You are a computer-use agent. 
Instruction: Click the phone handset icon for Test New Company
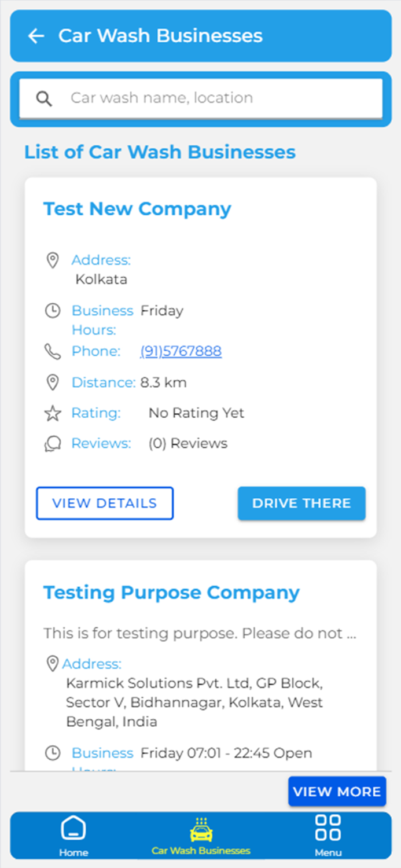(x=53, y=351)
